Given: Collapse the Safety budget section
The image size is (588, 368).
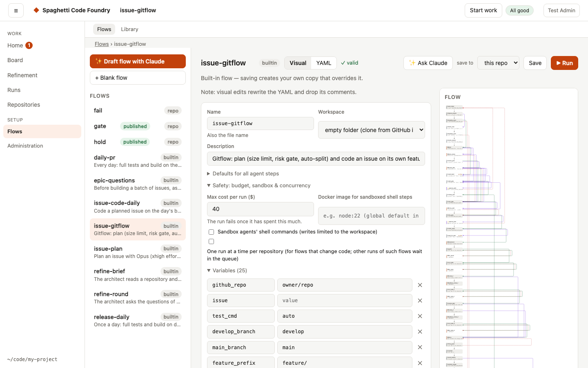Looking at the screenshot, I should (x=258, y=185).
